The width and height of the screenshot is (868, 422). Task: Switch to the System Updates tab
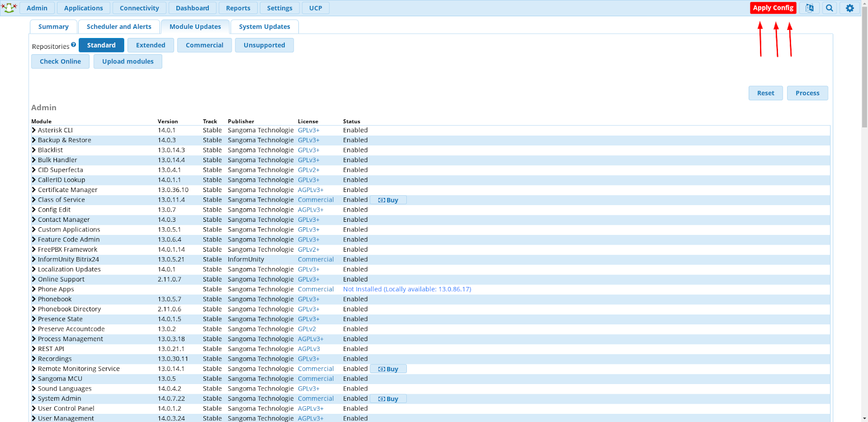pyautogui.click(x=265, y=27)
